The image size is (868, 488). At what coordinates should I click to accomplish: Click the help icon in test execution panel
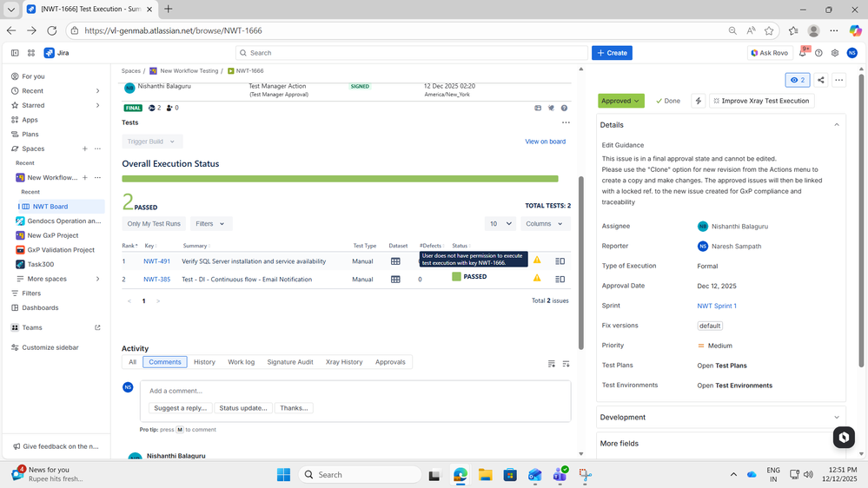(x=564, y=108)
